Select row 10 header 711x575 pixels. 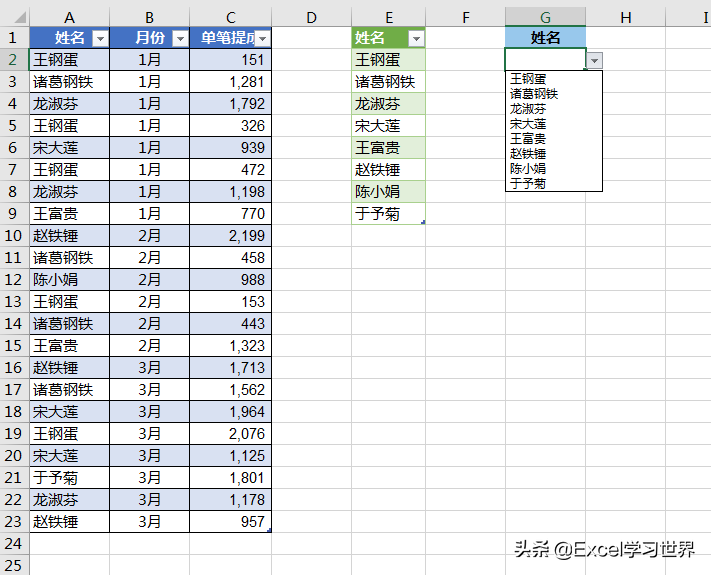point(13,236)
